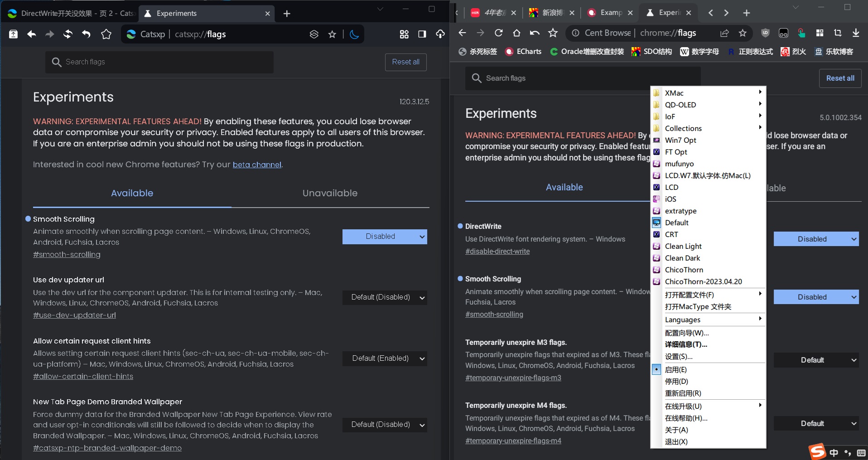The width and height of the screenshot is (868, 460).
Task: Click Catsxp cloud upload icon
Action: (x=440, y=34)
